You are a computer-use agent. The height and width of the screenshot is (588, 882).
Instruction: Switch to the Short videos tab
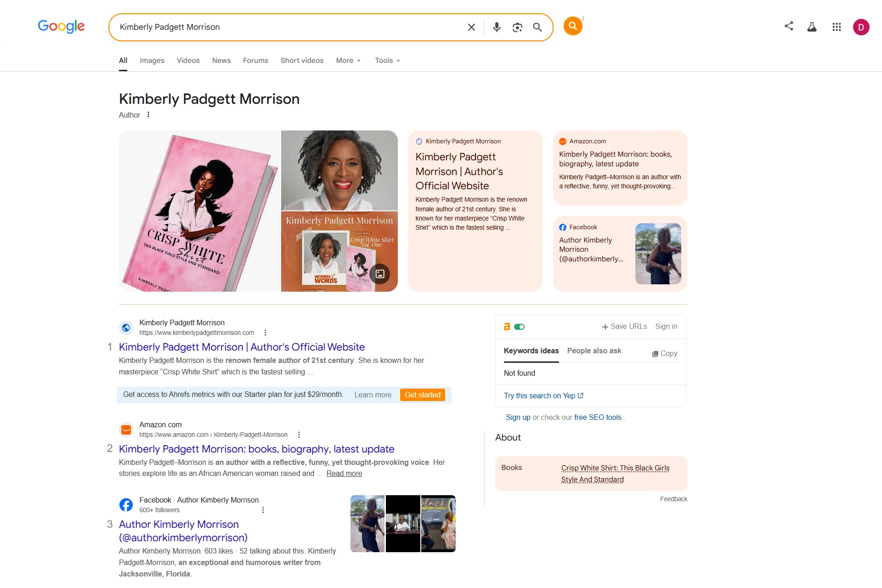click(302, 61)
